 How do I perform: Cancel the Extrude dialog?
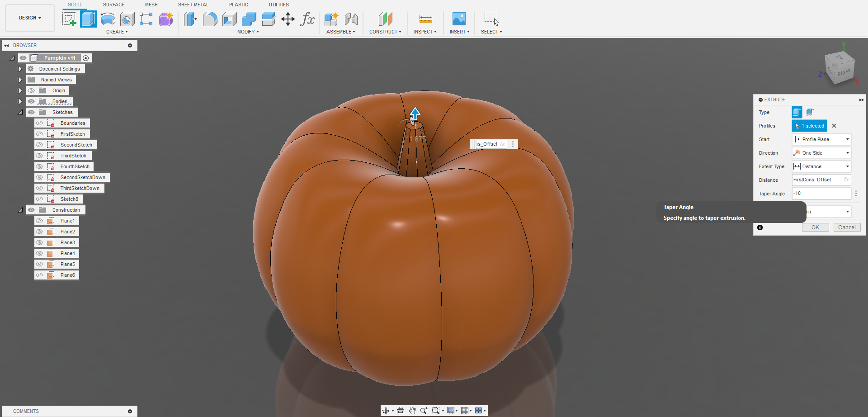[847, 227]
